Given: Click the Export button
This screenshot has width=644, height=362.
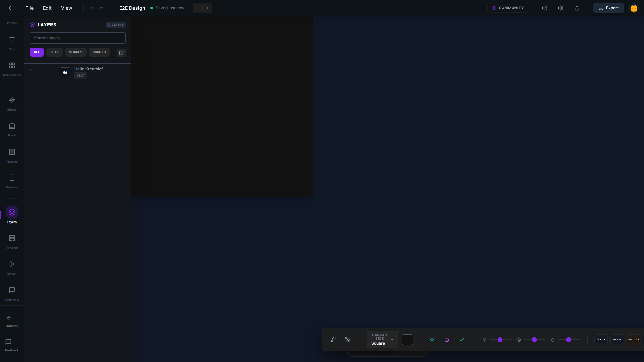Looking at the screenshot, I should coord(608,8).
